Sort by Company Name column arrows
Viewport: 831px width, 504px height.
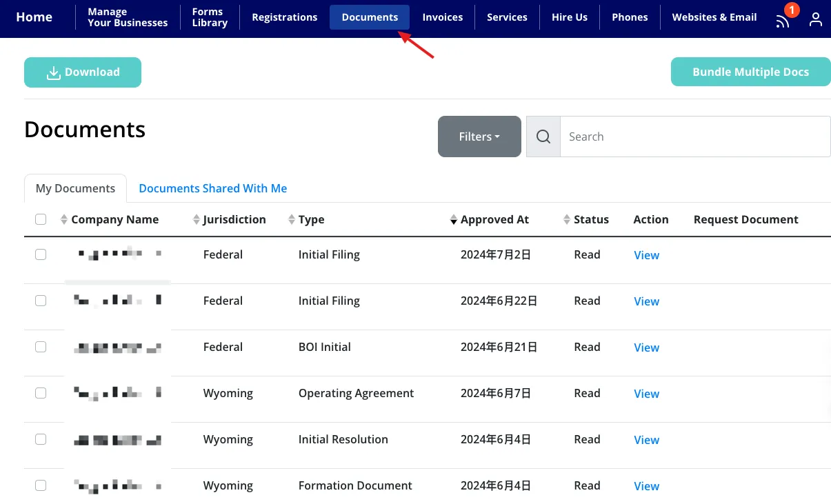point(64,220)
